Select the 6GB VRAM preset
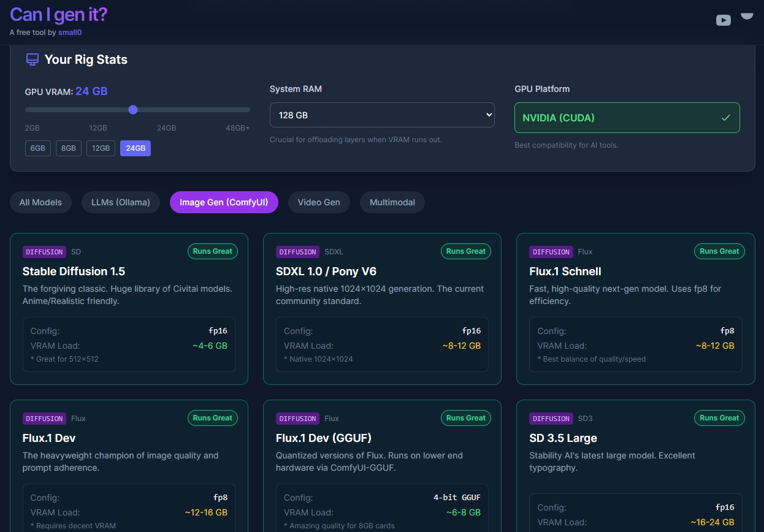This screenshot has width=764, height=532. click(37, 148)
